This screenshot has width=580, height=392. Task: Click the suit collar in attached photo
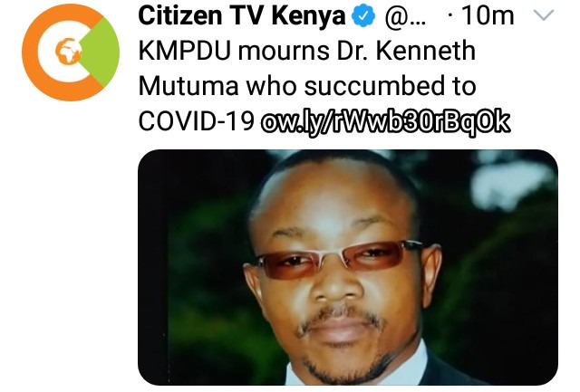[x=414, y=366]
